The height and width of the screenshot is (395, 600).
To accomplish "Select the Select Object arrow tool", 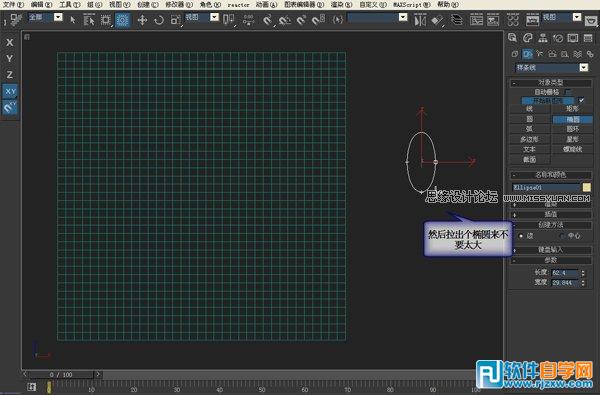I will click(x=73, y=20).
